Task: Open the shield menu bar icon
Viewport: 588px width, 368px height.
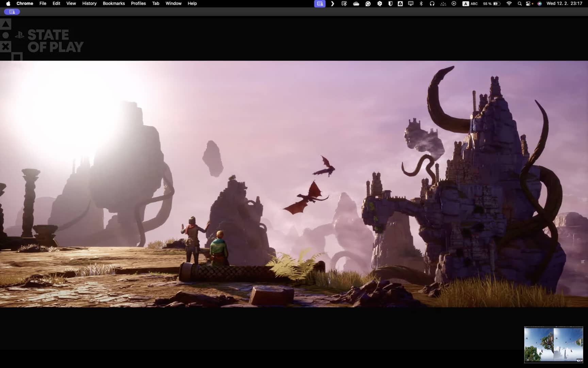Action: click(x=390, y=3)
